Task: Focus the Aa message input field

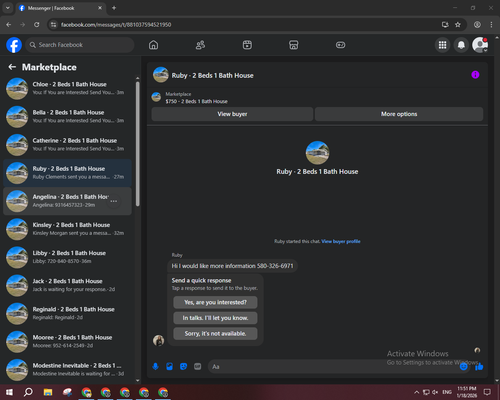Action: tap(333, 367)
